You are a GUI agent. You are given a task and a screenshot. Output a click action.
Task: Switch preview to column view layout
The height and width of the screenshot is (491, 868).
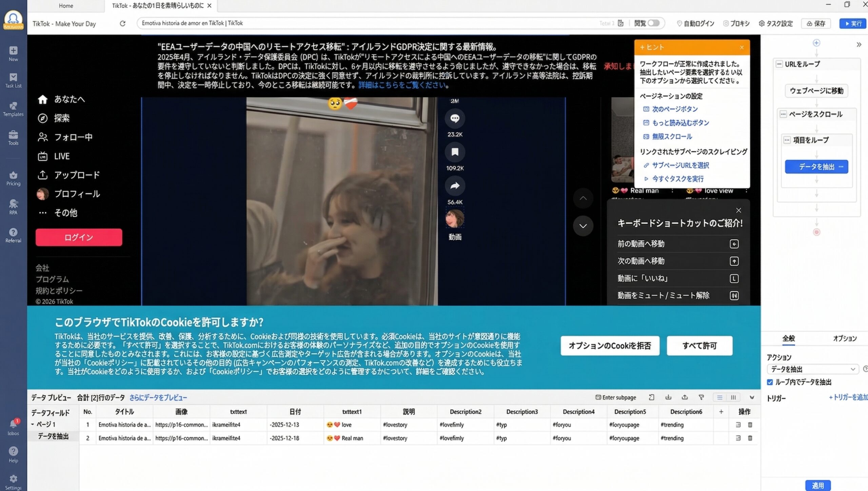pyautogui.click(x=733, y=397)
